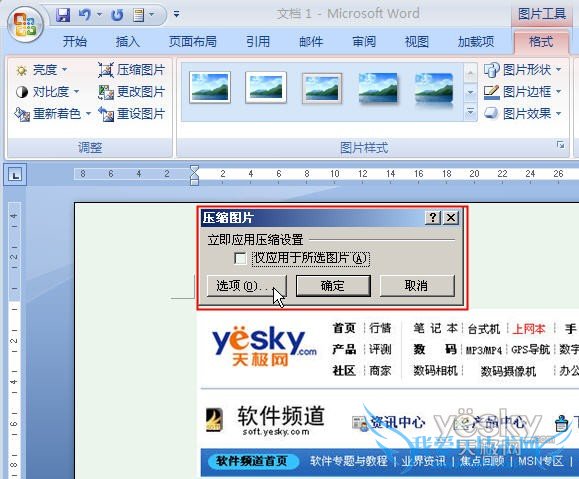Screen dimensions: 579x479
Task: Click the 选项(O)... button
Action: tap(246, 285)
